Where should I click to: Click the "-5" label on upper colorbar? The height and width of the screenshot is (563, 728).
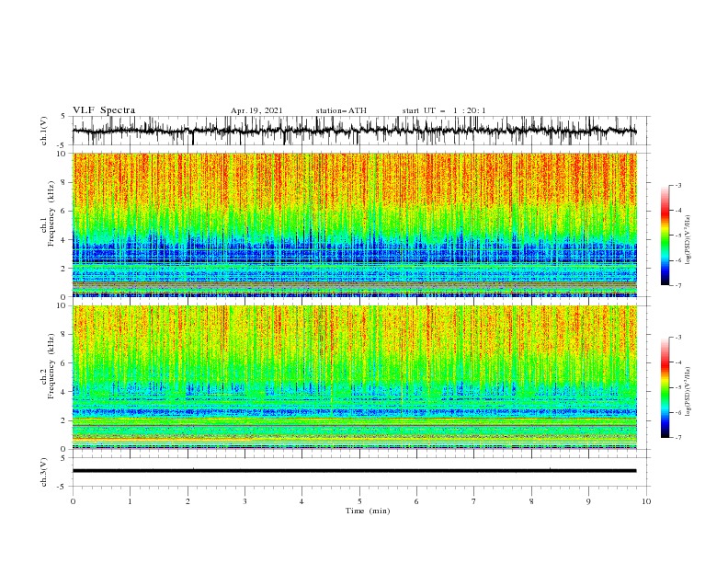click(678, 236)
